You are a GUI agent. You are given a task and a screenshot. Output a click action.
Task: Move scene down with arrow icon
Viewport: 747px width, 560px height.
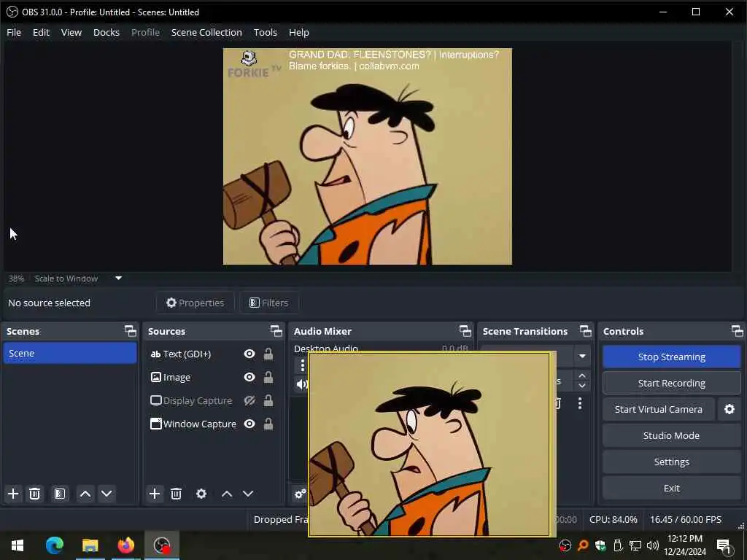tap(107, 494)
